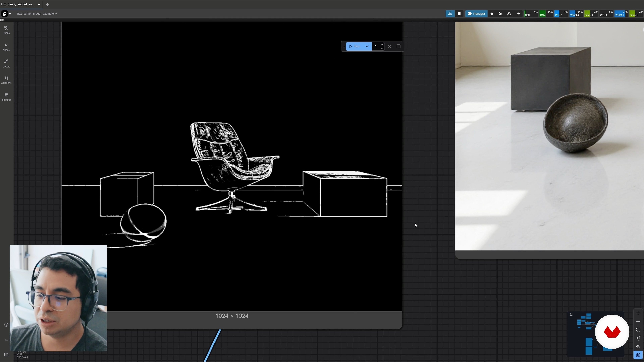Click the Run button
Screen dimensions: 644x362
355,46
